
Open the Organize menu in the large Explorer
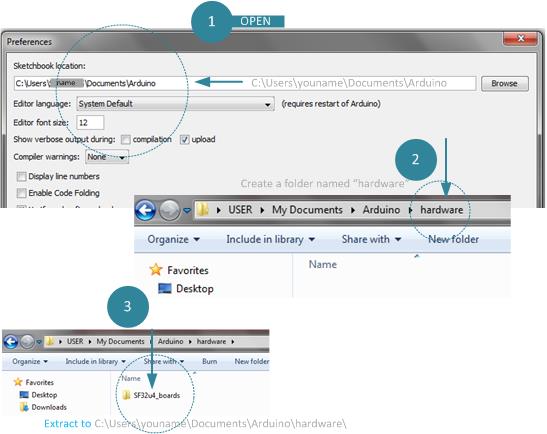173,239
